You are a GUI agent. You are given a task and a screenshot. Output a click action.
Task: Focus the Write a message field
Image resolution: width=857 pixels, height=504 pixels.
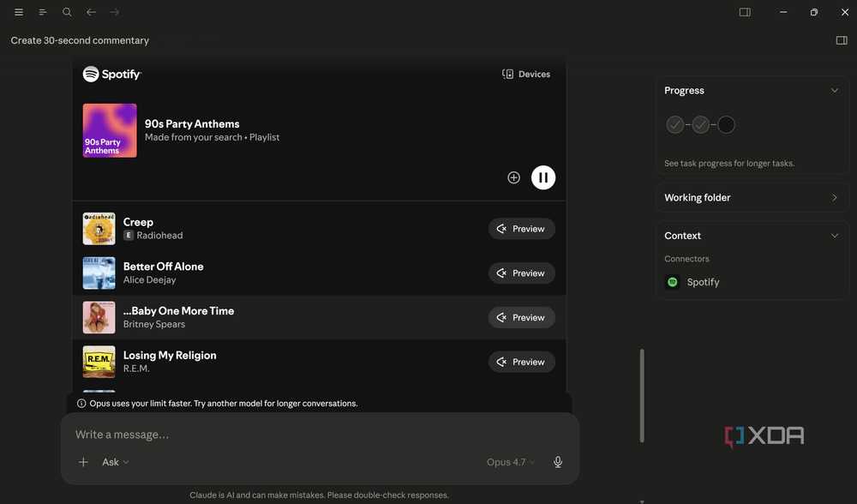point(319,434)
